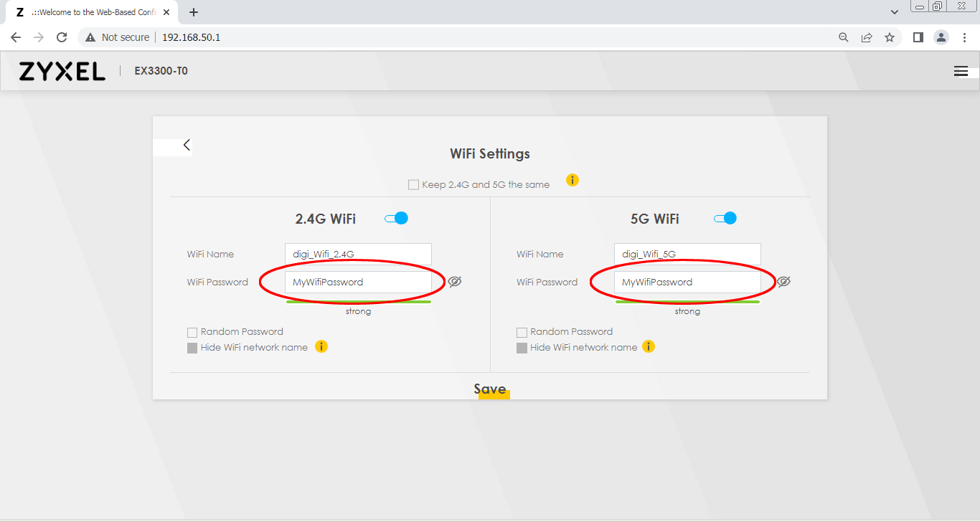
Task: Open Chrome zoom magnifier icon
Action: tap(844, 37)
